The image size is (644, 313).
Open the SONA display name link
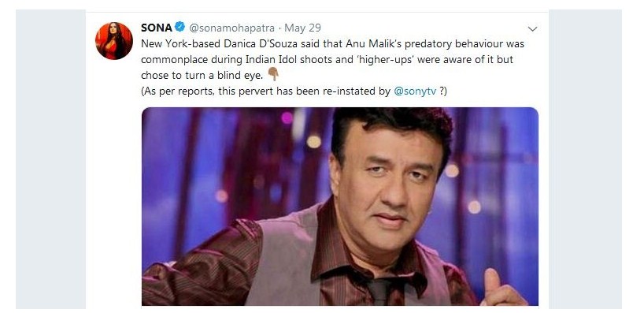click(157, 28)
